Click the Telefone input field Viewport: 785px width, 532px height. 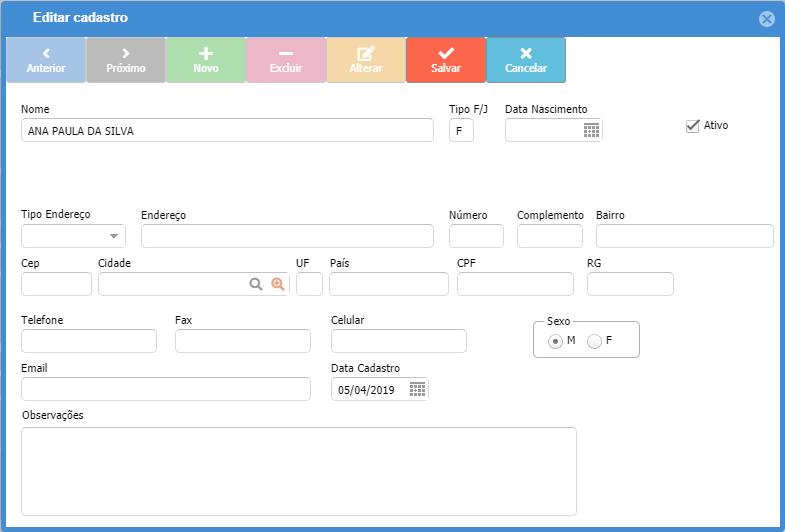coord(89,341)
